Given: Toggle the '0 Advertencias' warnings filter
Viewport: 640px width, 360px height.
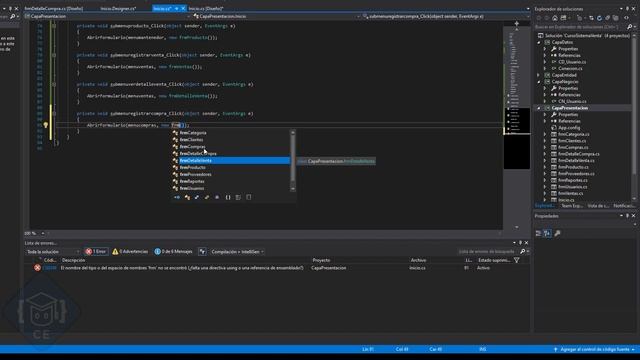Looking at the screenshot, I should (130, 251).
